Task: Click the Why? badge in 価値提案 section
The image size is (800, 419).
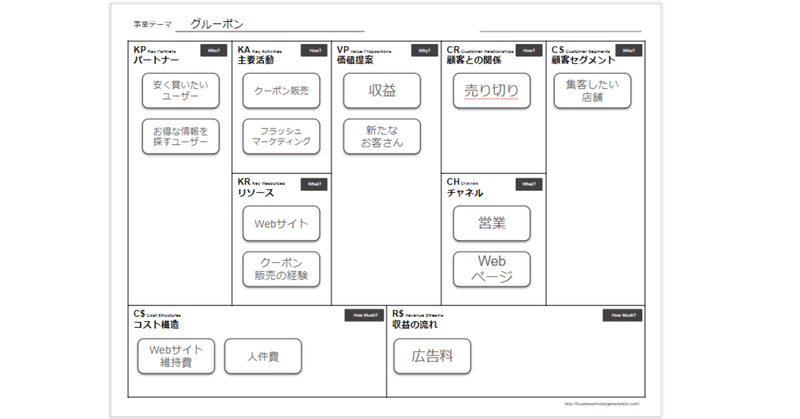Action: [x=424, y=51]
